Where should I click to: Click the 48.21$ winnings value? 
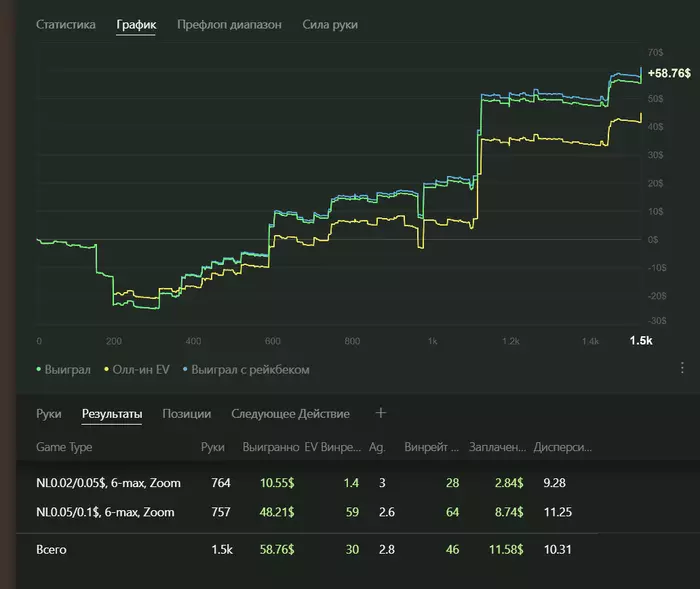tap(277, 512)
